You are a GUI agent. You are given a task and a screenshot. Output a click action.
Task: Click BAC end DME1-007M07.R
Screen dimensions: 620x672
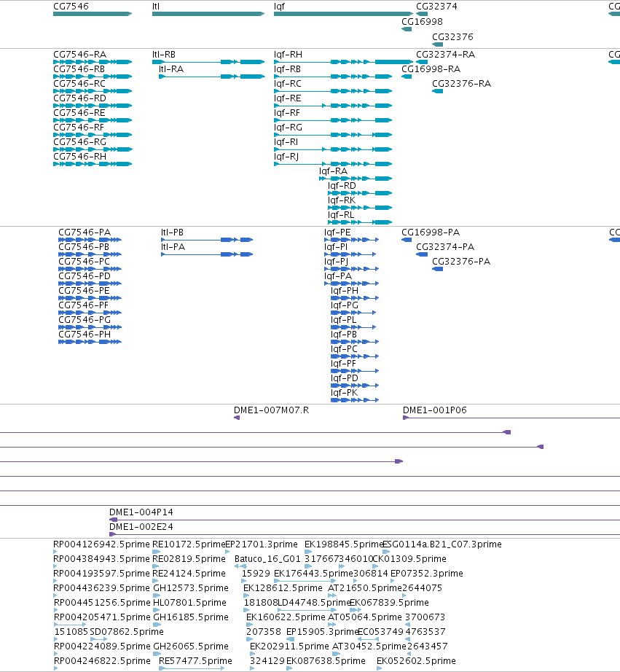point(237,418)
